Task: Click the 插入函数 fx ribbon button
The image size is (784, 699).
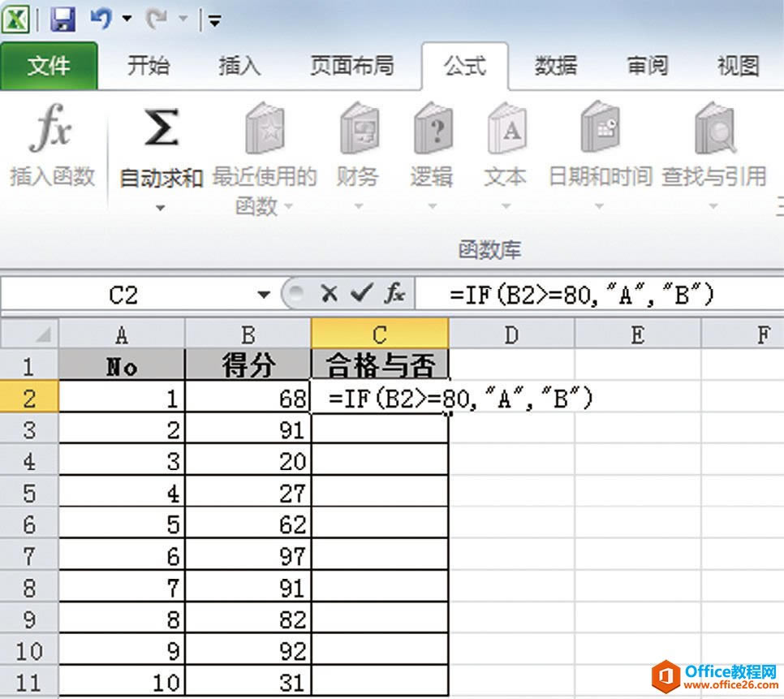Action: 52,145
